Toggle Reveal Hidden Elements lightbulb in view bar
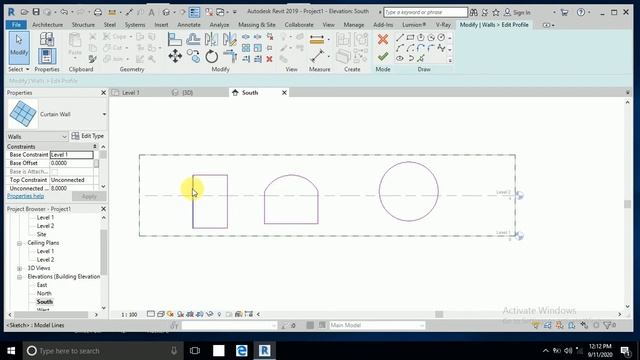Screen dimensions: 640x360 pos(219,314)
